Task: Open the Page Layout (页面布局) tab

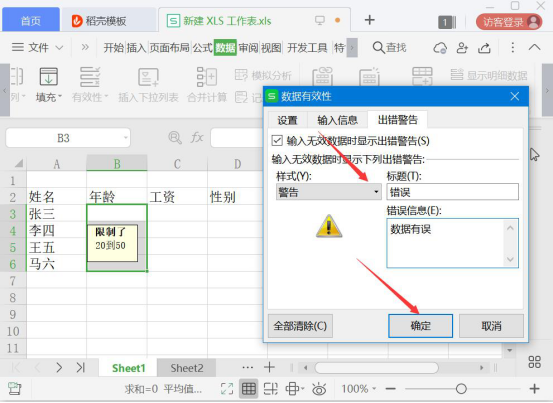Action: [169, 48]
